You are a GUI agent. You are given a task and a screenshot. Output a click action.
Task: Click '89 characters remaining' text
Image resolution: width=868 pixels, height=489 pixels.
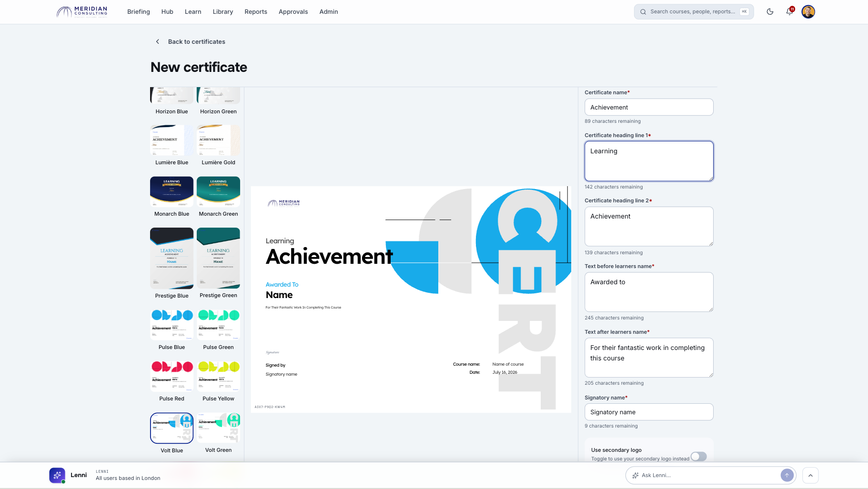coord(613,121)
